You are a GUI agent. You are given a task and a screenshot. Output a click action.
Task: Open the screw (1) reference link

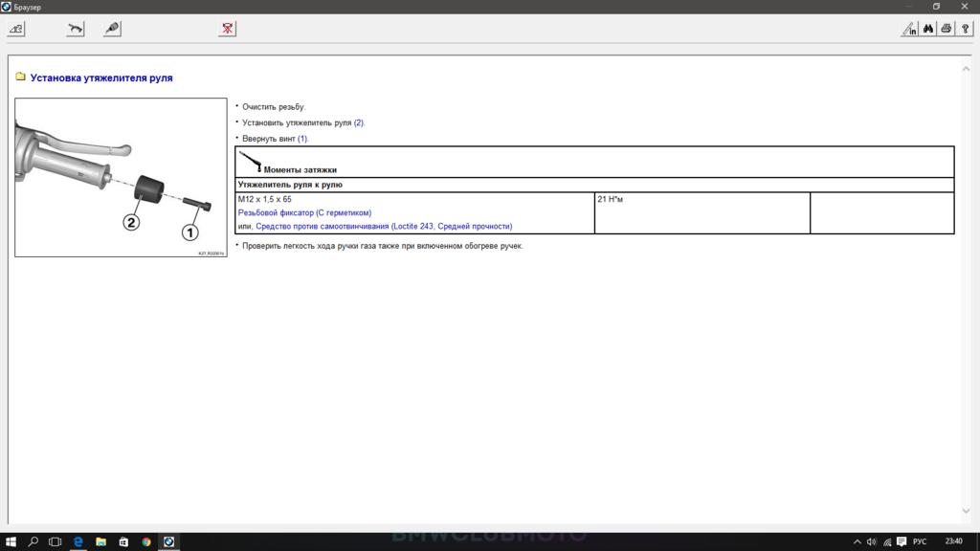tap(302, 139)
